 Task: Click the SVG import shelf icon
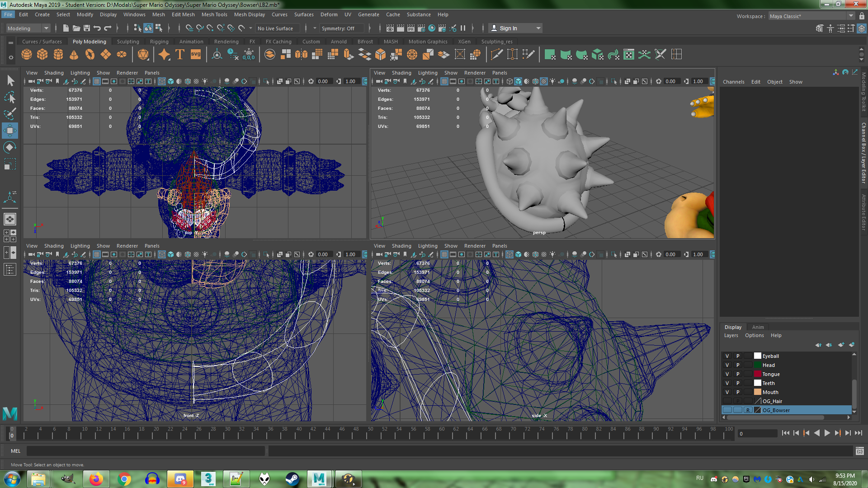[x=195, y=55]
